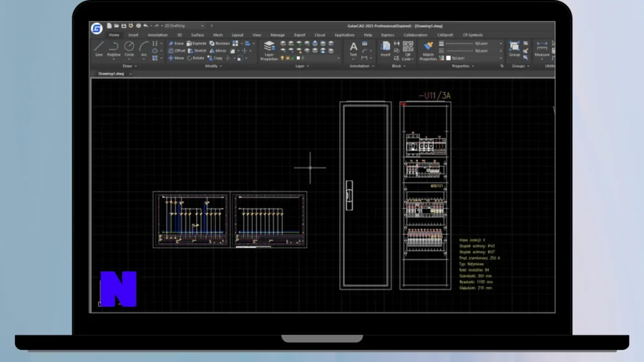Click the Mirror tool
The height and width of the screenshot is (362, 644).
click(218, 50)
